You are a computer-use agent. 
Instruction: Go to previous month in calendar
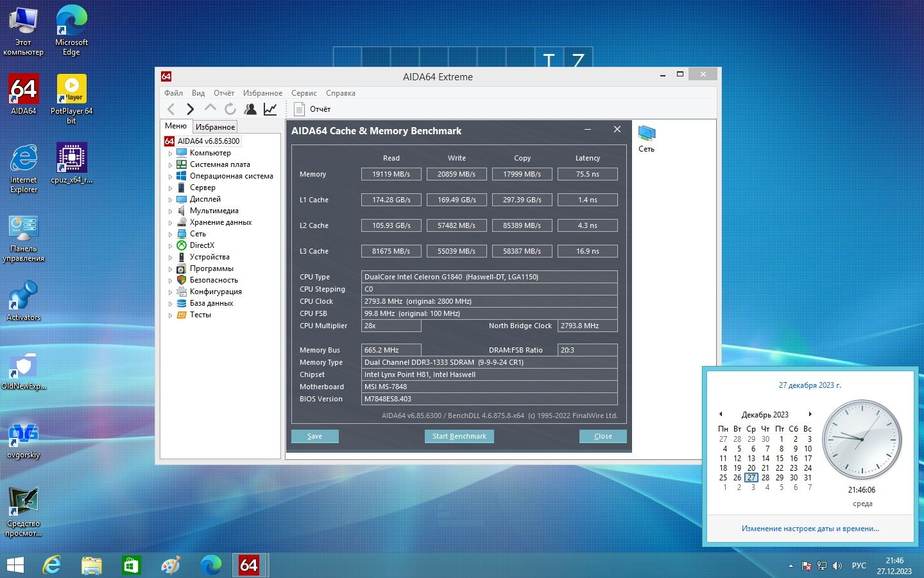click(721, 414)
